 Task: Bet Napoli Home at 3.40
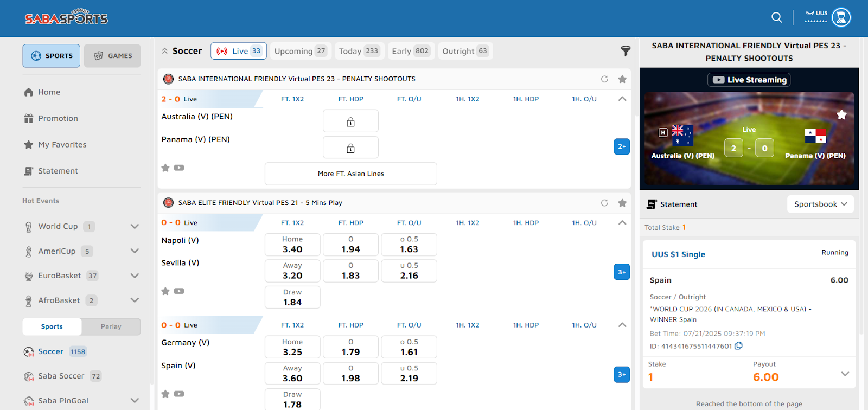292,245
